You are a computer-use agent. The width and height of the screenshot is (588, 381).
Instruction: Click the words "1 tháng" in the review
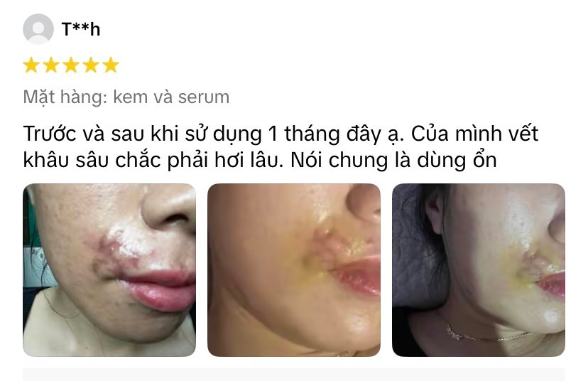point(304,134)
